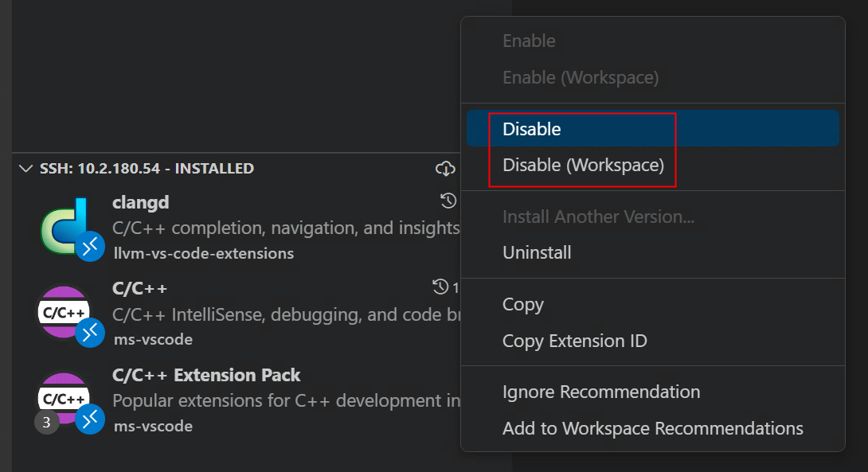The height and width of the screenshot is (472, 868).
Task: Click the cloud download icon in SSH header
Action: (445, 169)
